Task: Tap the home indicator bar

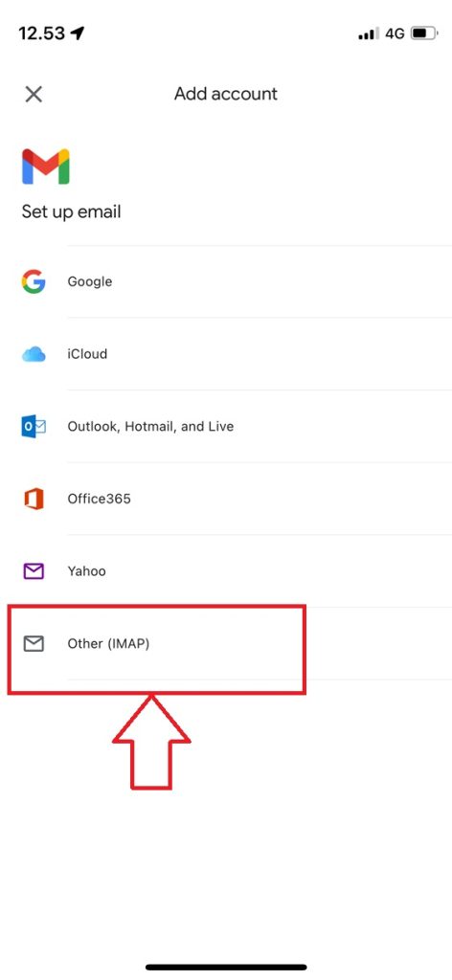Action: point(226,967)
